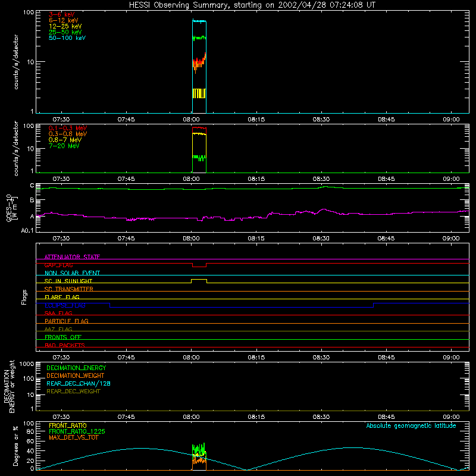Image resolution: width=476 pixels, height=476 pixels.
Task: Click the REAR_DEC_CHAN/128 legend entry
Action: (79, 383)
